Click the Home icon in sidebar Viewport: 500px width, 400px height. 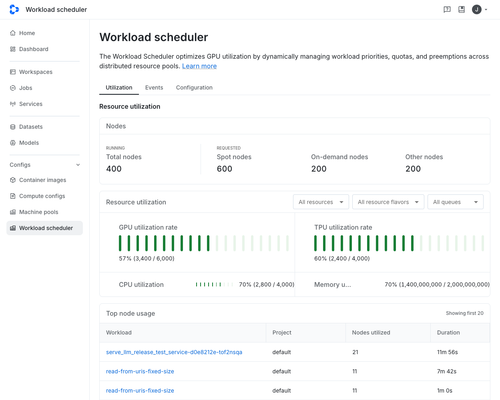tap(13, 33)
